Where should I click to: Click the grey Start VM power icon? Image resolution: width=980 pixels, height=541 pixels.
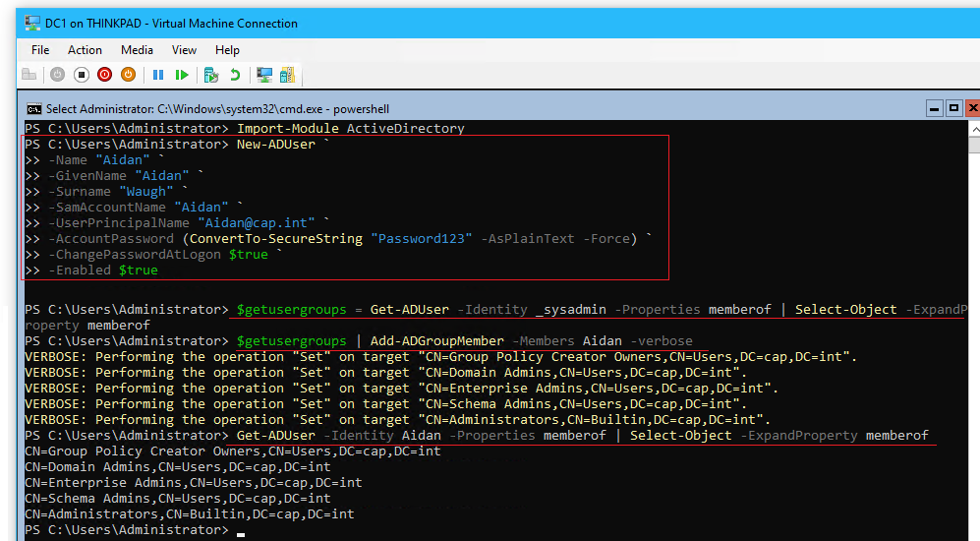pos(57,75)
